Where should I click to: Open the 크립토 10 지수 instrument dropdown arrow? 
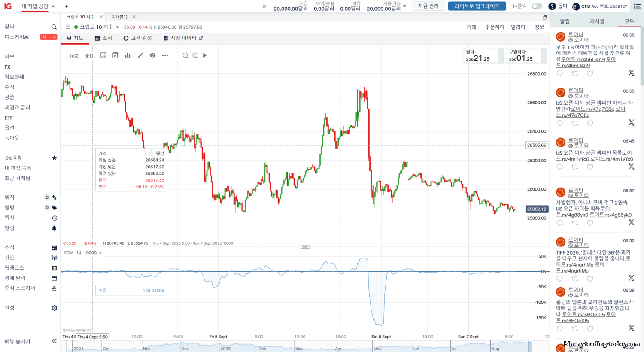click(118, 27)
